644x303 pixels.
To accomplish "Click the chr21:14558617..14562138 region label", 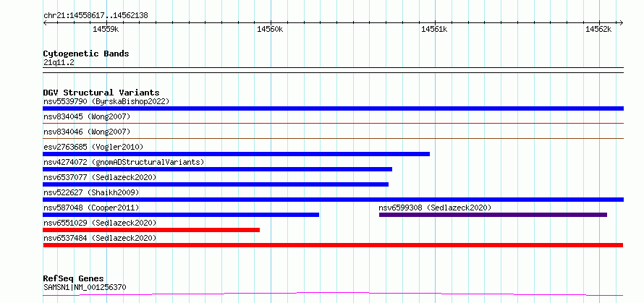I will click(96, 16).
